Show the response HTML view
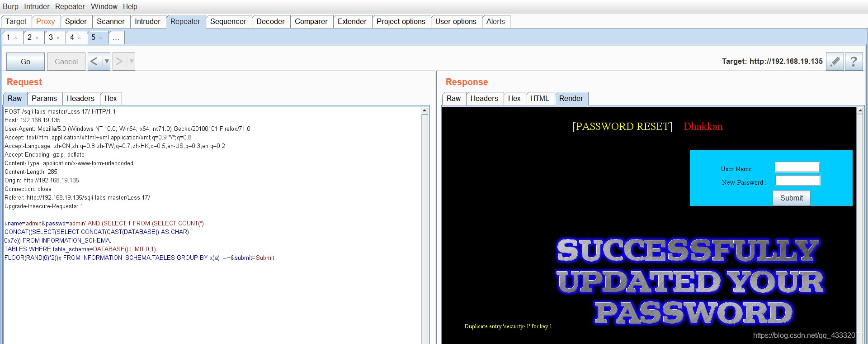This screenshot has height=344, width=868. tap(540, 98)
